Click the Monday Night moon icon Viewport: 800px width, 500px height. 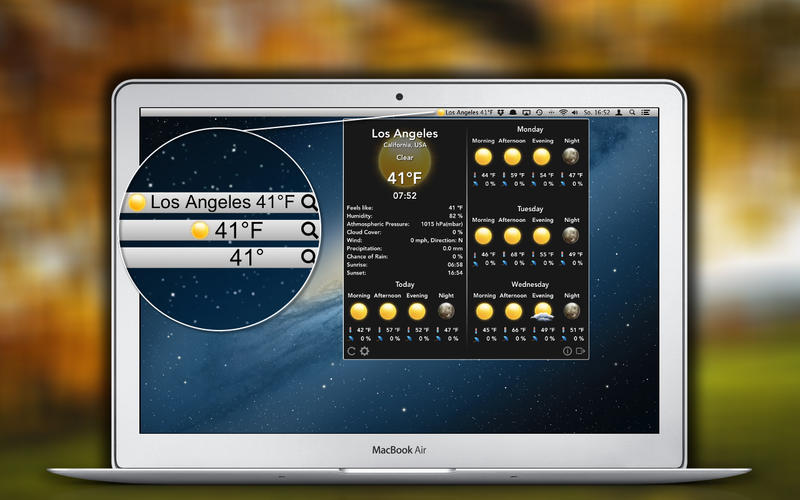pyautogui.click(x=571, y=156)
